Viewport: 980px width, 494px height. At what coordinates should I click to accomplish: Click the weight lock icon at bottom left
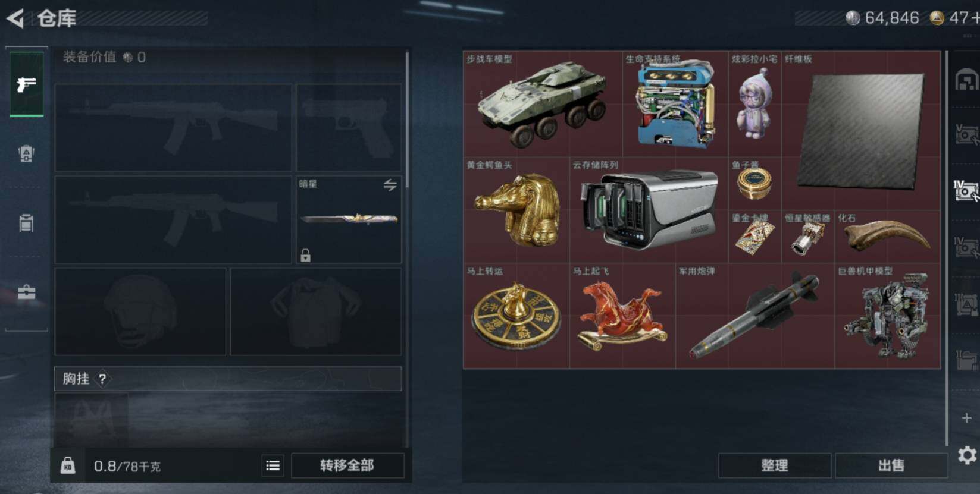pyautogui.click(x=68, y=465)
